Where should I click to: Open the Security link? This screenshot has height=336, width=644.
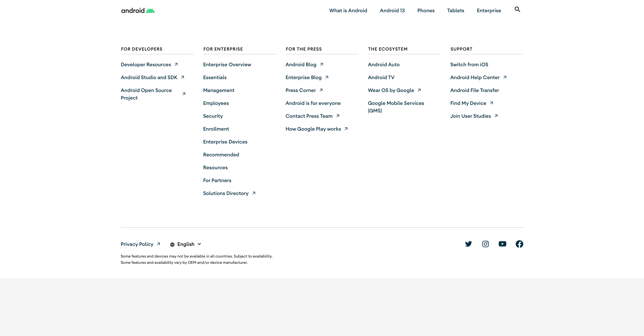point(213,116)
